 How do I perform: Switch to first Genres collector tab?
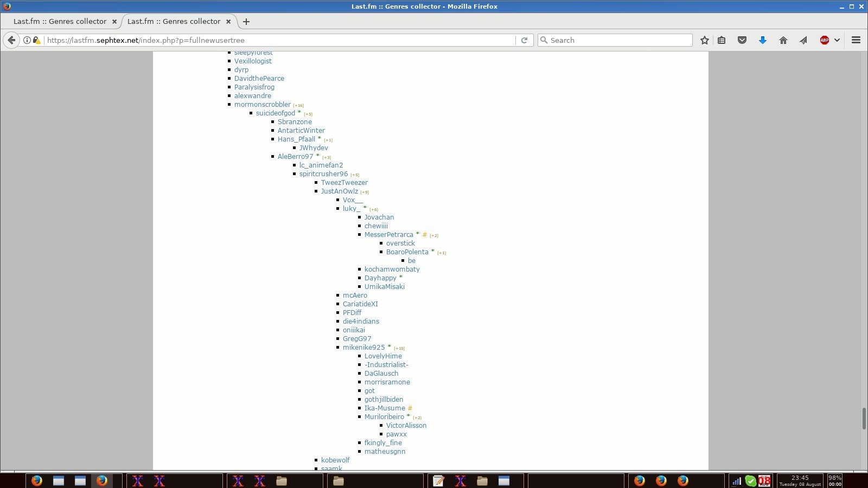point(60,22)
